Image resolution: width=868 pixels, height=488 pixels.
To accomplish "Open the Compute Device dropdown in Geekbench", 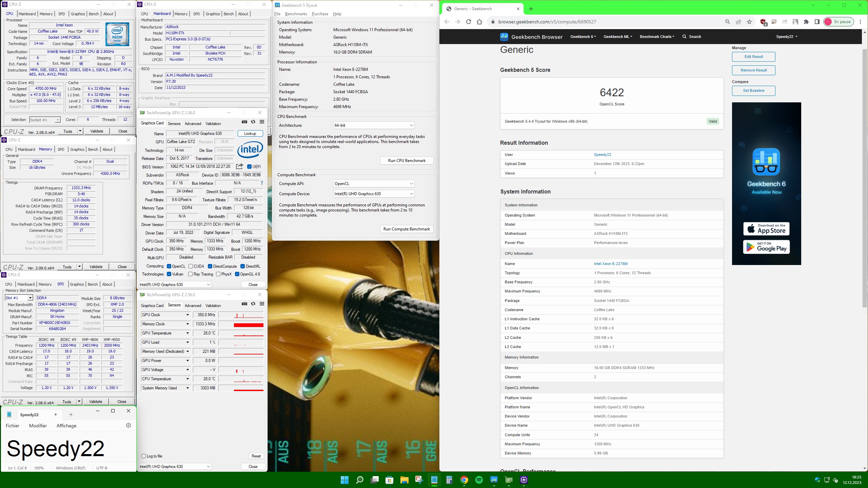I will click(374, 194).
